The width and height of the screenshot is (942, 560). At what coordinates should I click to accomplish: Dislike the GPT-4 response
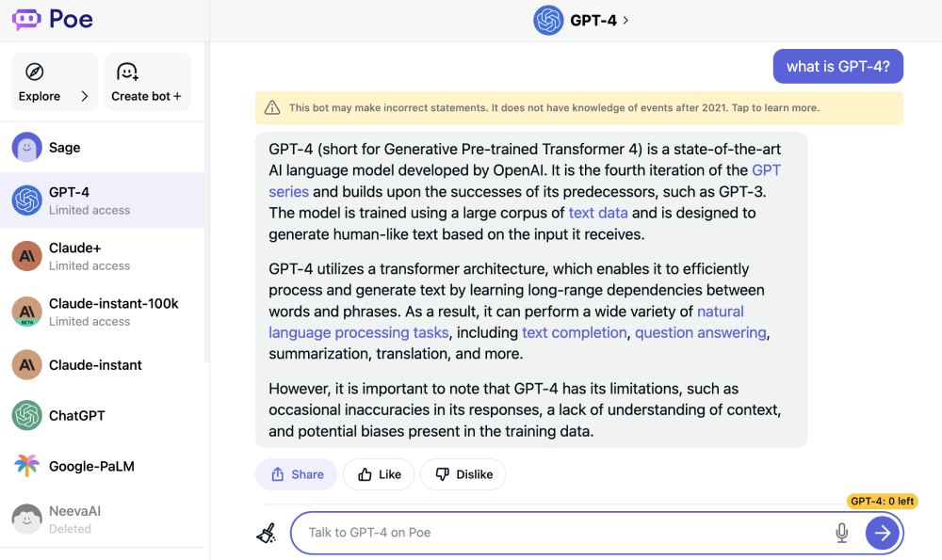463,474
